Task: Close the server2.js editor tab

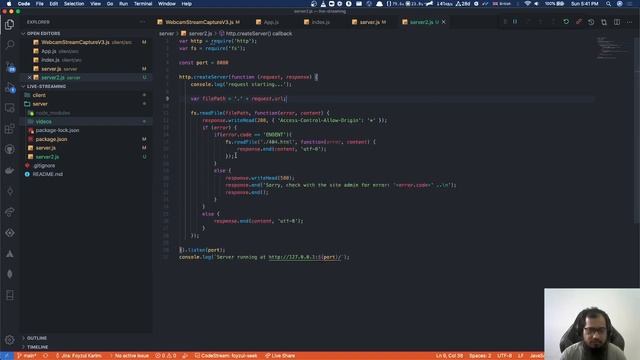Action: pos(444,22)
